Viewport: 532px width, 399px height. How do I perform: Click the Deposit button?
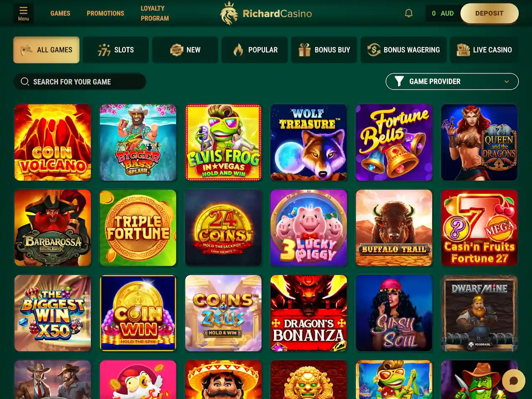[x=490, y=13]
